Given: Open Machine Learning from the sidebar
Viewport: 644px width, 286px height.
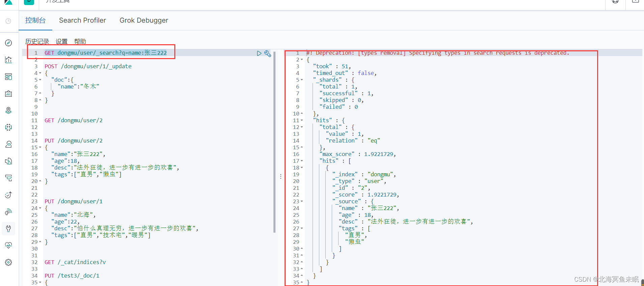Looking at the screenshot, I should pos(8,127).
